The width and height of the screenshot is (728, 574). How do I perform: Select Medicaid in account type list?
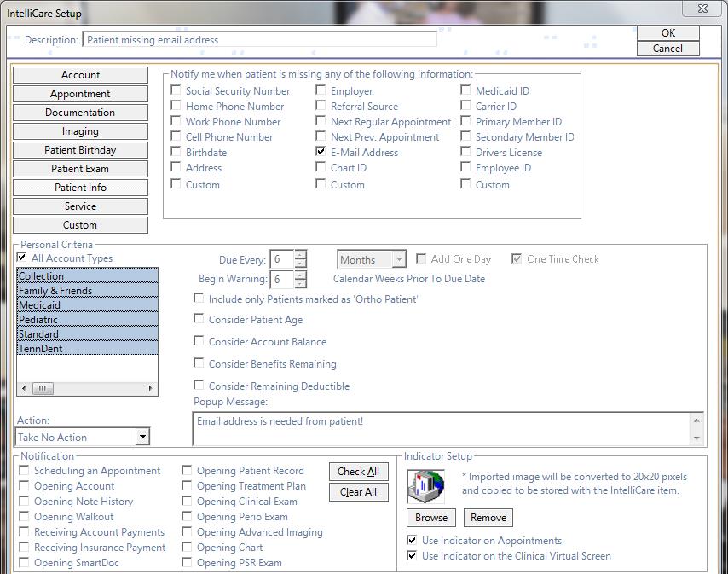click(x=87, y=305)
